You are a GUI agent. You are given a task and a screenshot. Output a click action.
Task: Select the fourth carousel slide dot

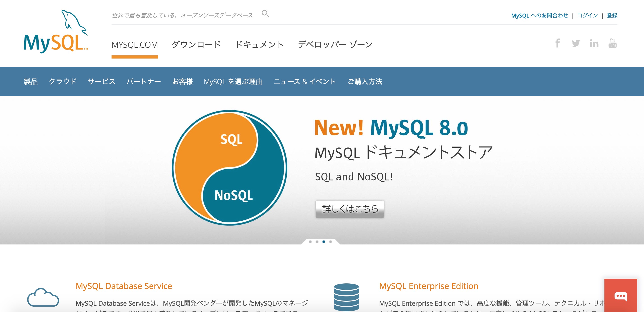(331, 242)
